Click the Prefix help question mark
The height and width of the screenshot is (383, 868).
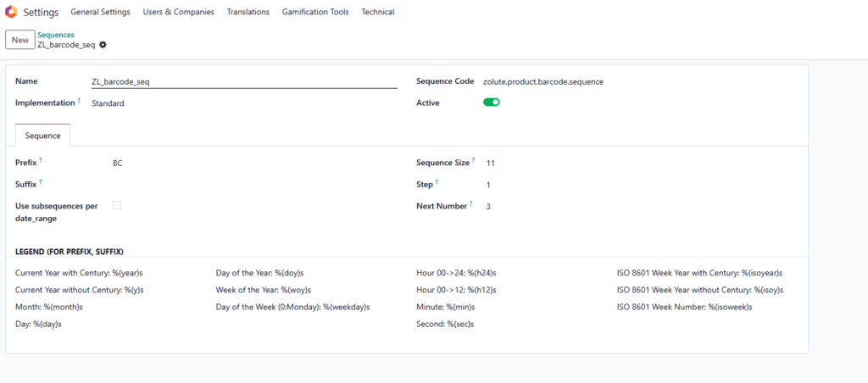[x=41, y=160]
